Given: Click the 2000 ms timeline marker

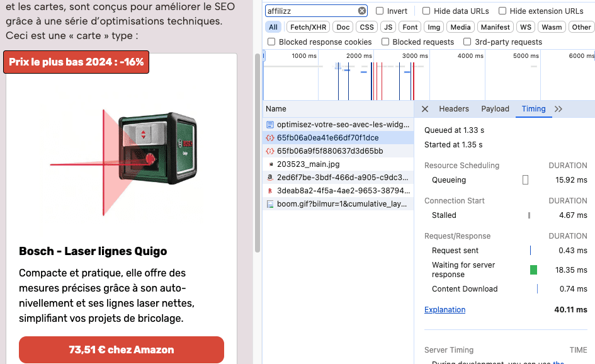Looking at the screenshot, I should coord(359,56).
